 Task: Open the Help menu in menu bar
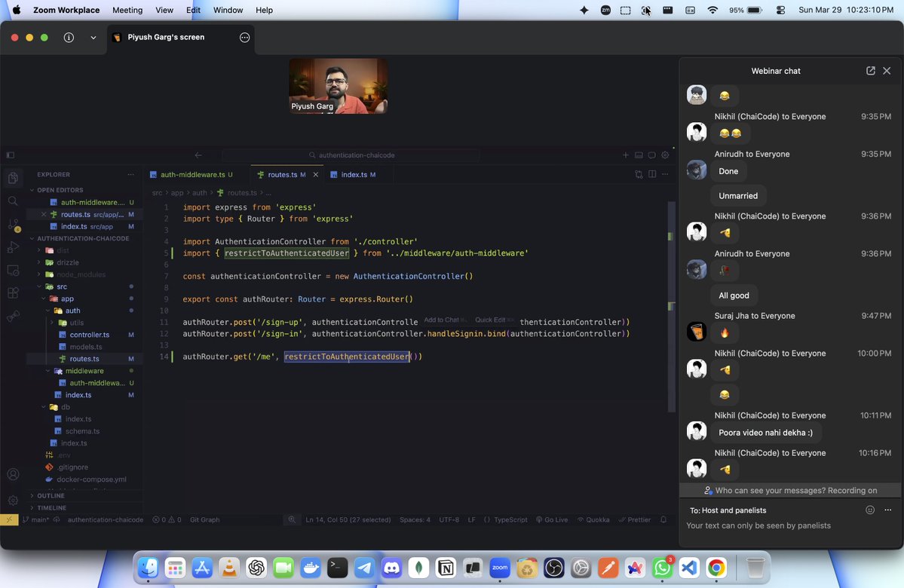coord(264,10)
